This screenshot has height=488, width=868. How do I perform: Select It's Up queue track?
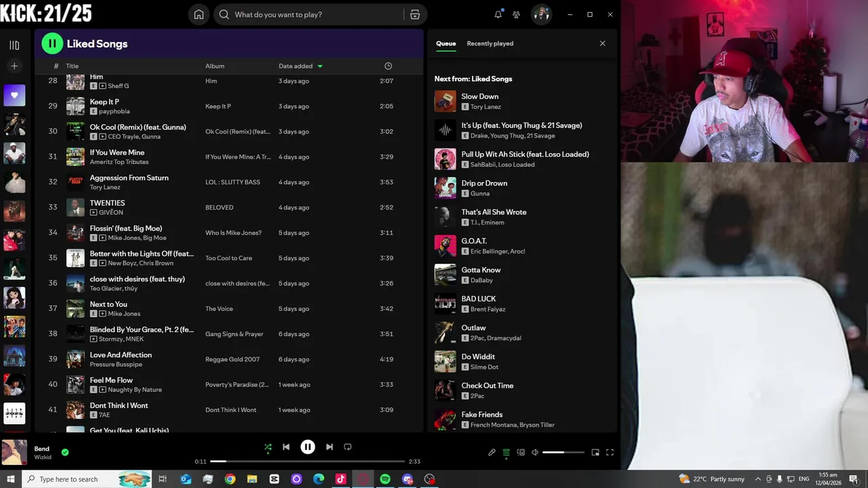tap(521, 130)
